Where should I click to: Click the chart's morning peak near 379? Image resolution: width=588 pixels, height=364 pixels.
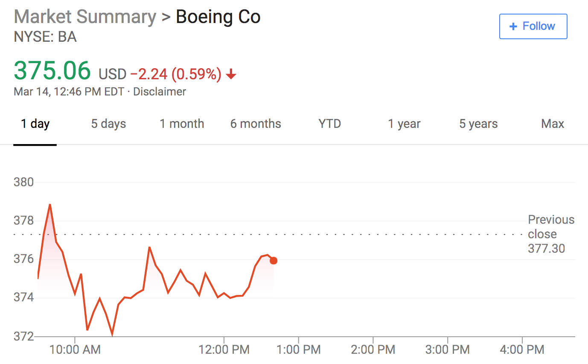click(x=50, y=205)
